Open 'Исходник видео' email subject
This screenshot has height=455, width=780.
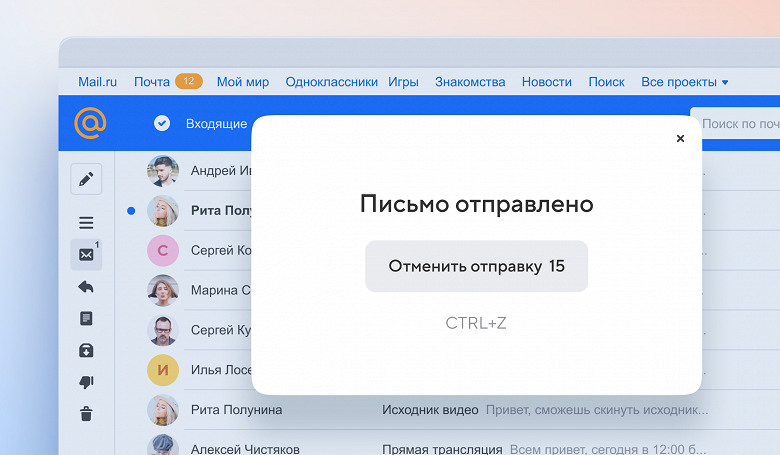click(430, 410)
